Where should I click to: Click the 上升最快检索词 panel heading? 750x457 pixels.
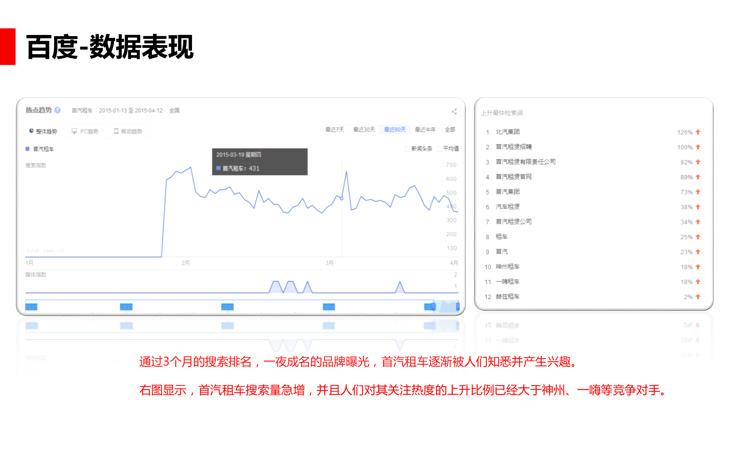point(502,113)
